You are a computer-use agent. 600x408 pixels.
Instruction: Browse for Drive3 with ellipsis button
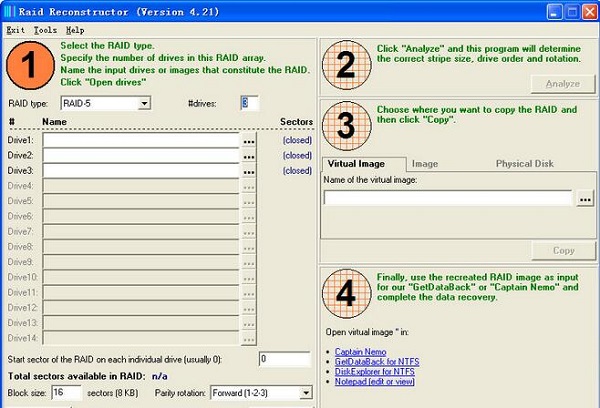249,171
